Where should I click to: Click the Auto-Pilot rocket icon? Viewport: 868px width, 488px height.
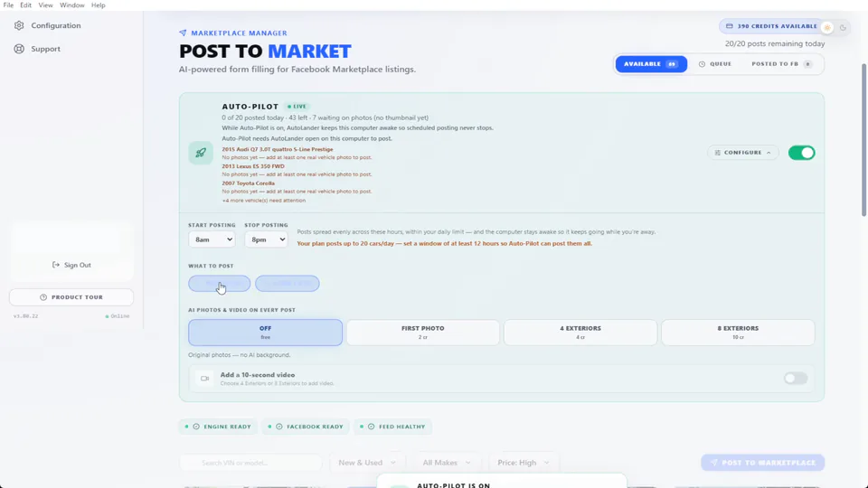(201, 153)
